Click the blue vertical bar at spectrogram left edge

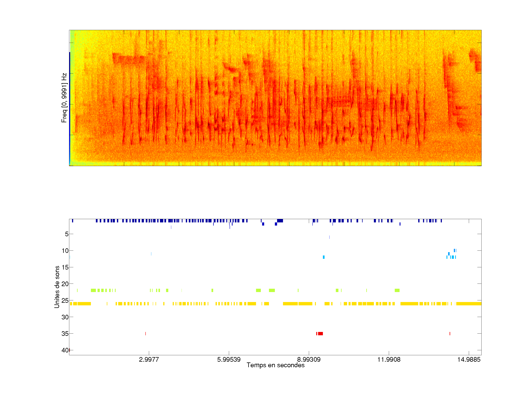pyautogui.click(x=70, y=108)
